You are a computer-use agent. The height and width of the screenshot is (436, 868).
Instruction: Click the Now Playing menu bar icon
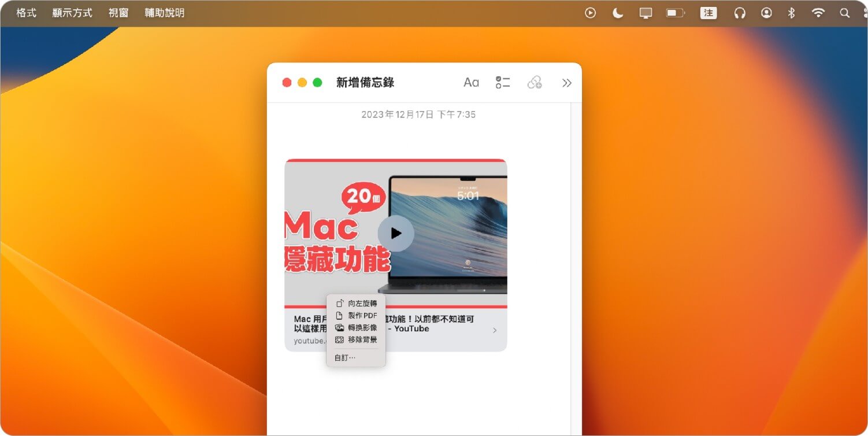(590, 13)
